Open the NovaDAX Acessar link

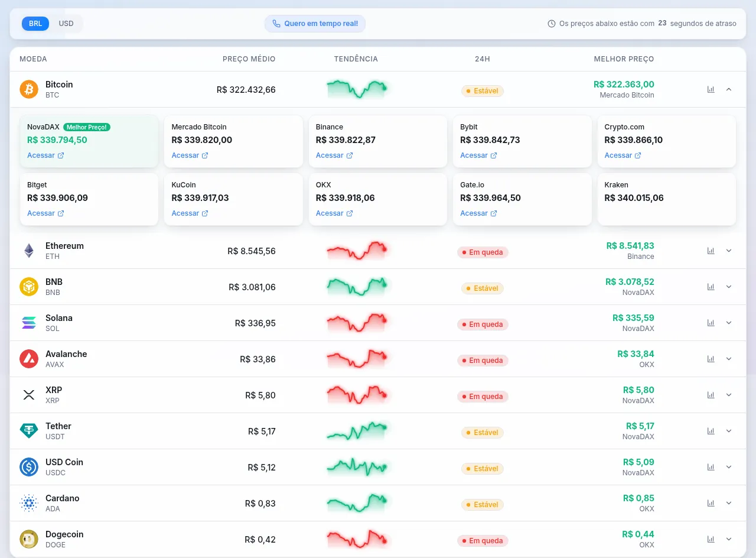coord(45,155)
